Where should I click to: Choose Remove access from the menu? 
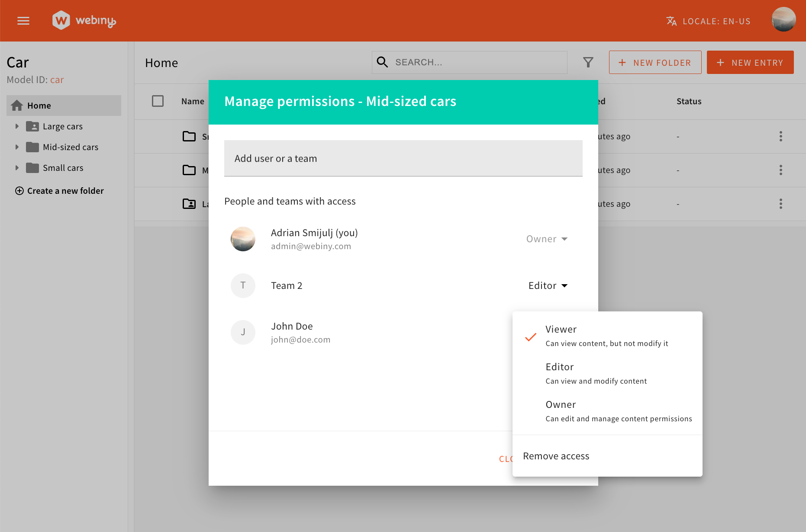(556, 456)
